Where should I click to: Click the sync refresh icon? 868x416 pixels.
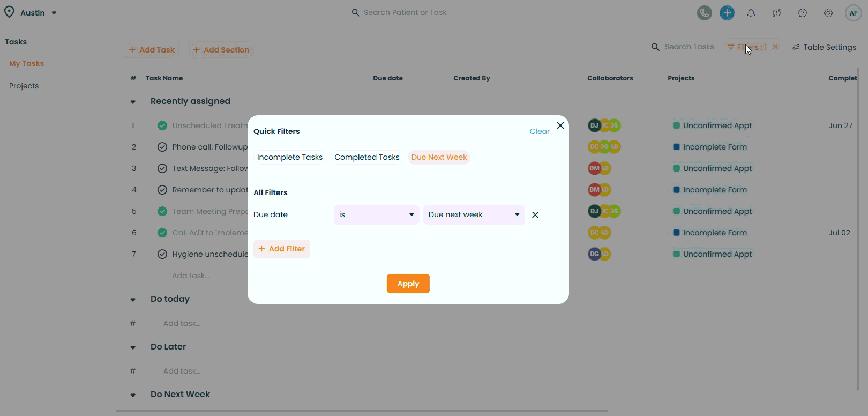[776, 13]
